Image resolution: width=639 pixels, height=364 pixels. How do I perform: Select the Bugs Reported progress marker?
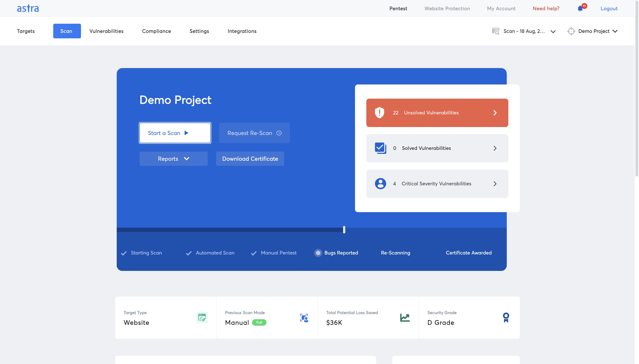tap(318, 253)
